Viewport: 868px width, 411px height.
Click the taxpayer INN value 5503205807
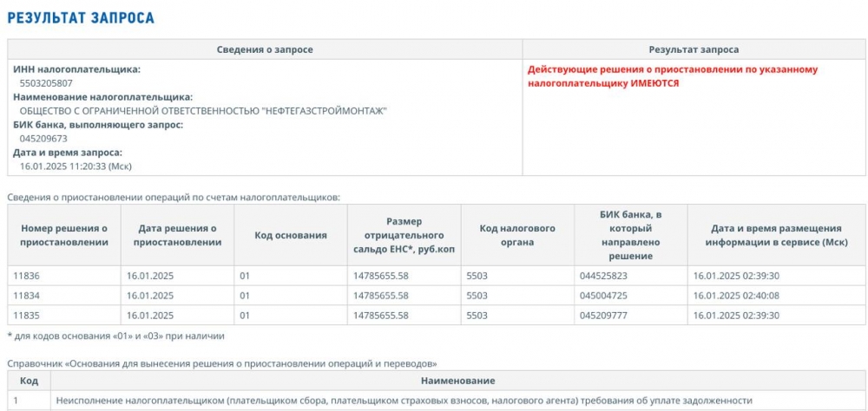pos(46,83)
